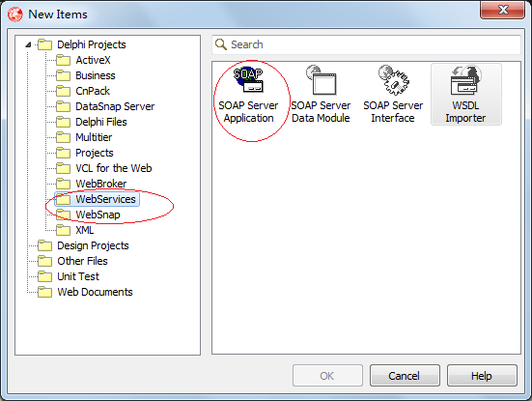This screenshot has width=532, height=401.
Task: Select the Other Files category
Action: click(82, 261)
